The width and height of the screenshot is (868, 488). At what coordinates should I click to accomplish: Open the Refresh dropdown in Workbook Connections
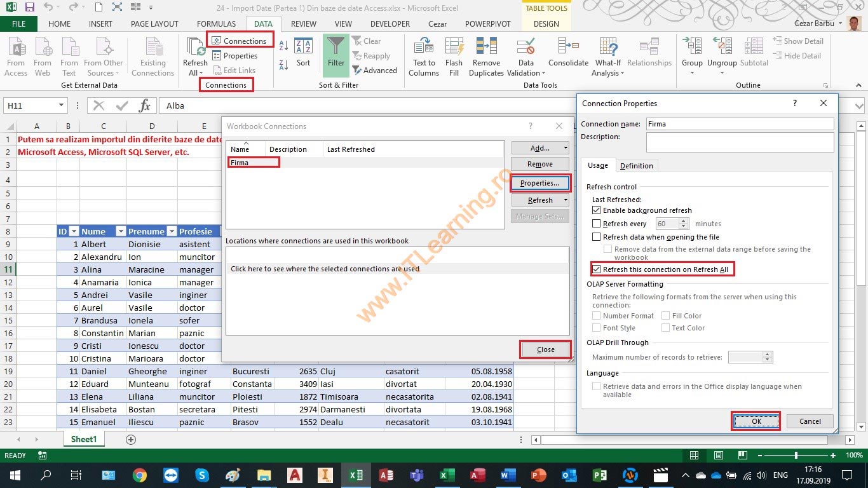click(x=565, y=200)
